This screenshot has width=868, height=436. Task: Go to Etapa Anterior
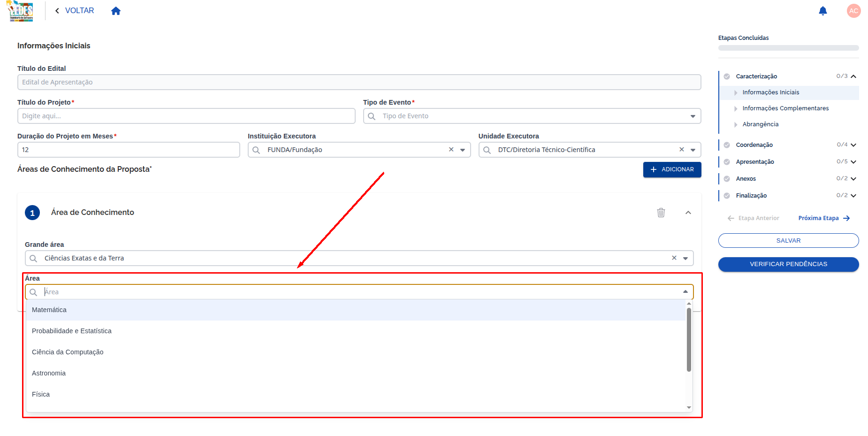(x=753, y=218)
